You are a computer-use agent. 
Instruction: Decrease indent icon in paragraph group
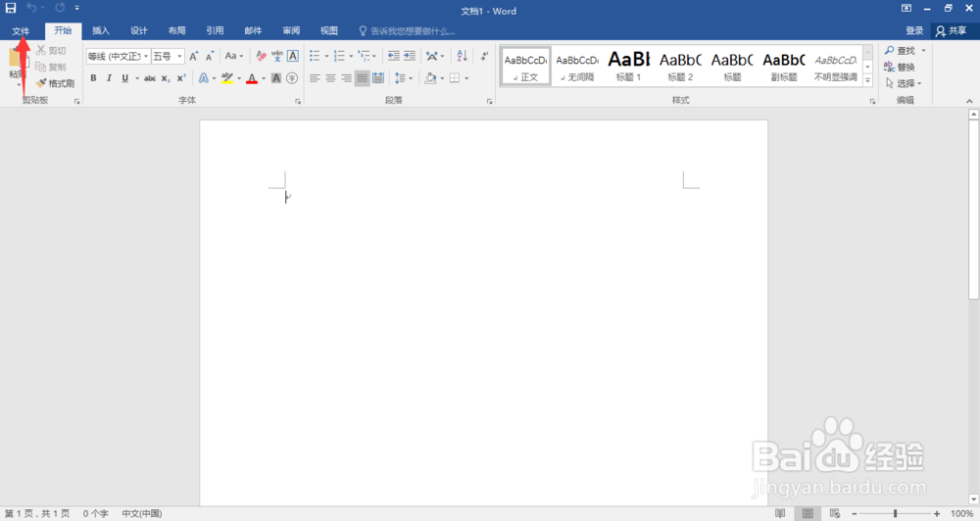pyautogui.click(x=393, y=56)
